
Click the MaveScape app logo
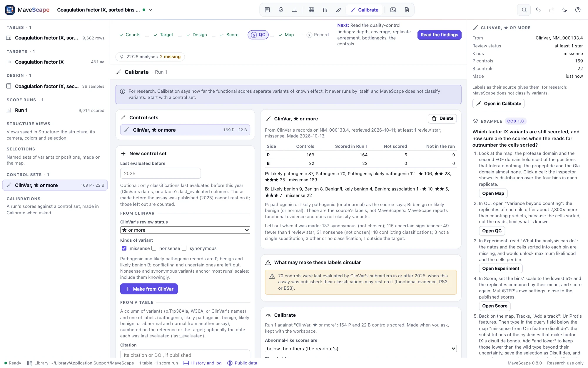[x=10, y=10]
